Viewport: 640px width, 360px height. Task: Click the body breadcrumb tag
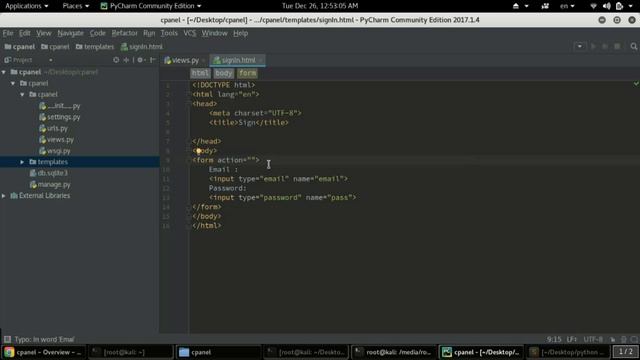click(x=224, y=73)
